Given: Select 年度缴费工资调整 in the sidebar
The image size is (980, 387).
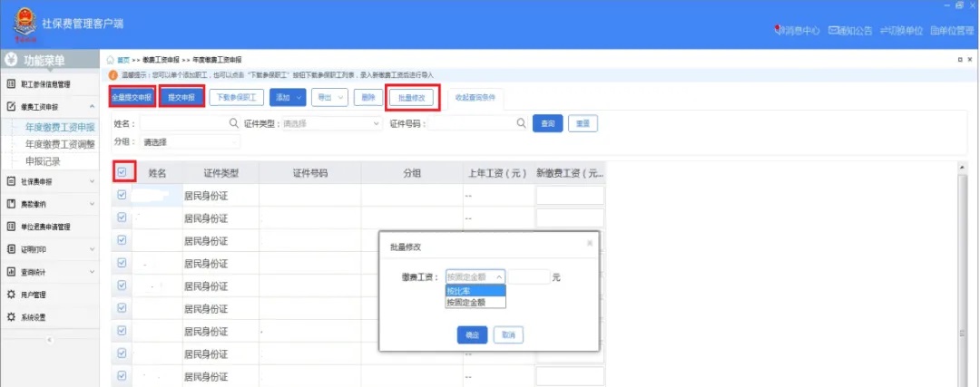Looking at the screenshot, I should coord(60,144).
